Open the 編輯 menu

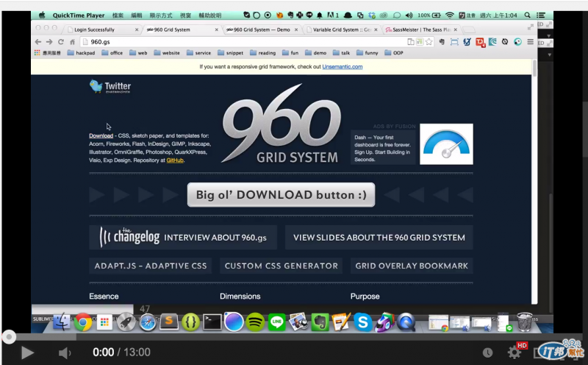(x=137, y=15)
